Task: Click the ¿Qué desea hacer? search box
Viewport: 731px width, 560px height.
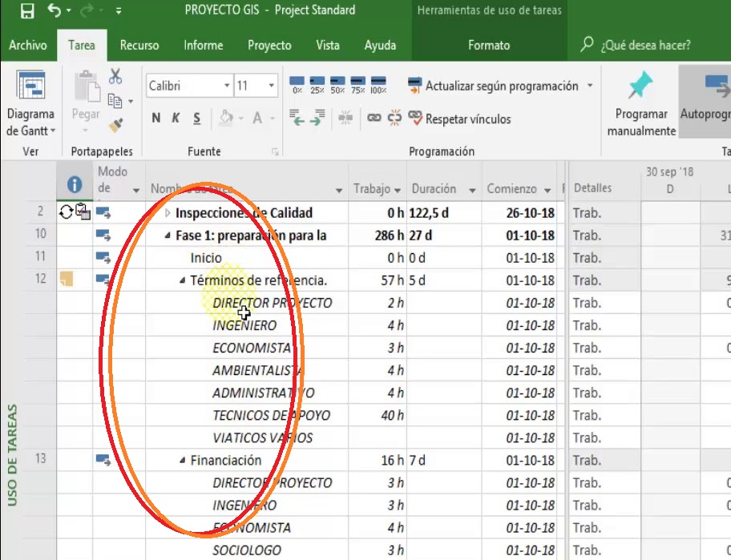Action: point(645,45)
